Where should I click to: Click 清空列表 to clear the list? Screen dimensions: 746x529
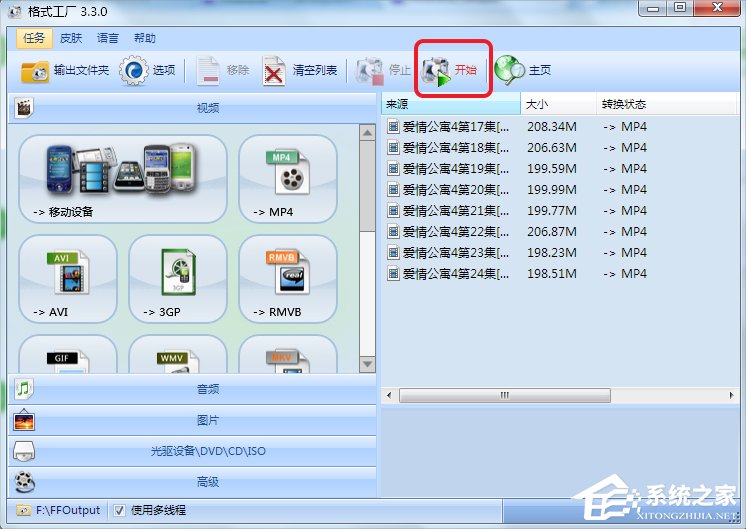click(x=303, y=71)
